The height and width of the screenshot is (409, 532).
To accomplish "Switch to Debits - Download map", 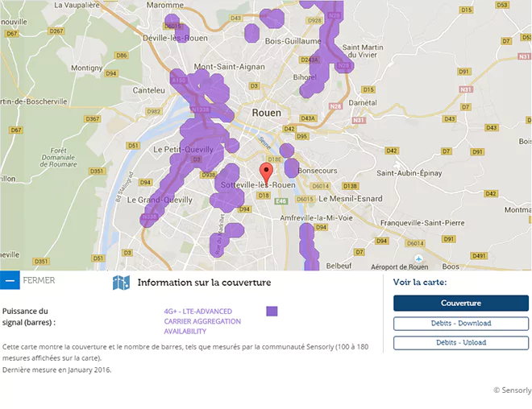I will tap(460, 323).
